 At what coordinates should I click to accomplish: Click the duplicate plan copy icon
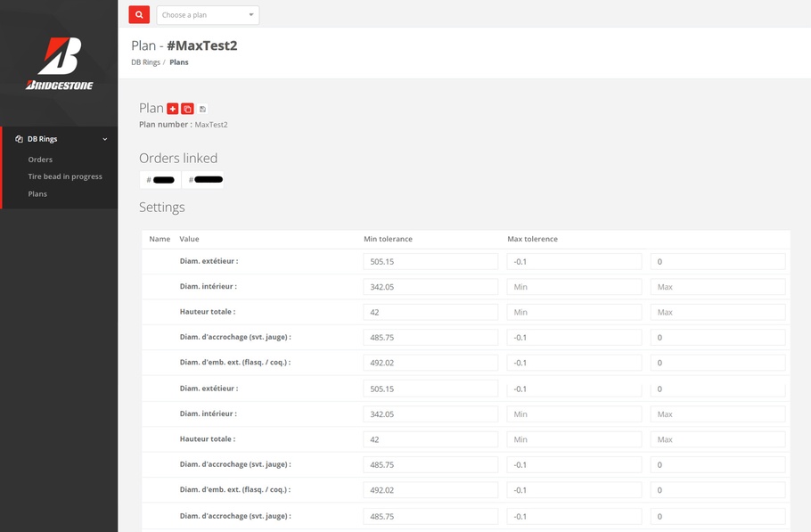tap(187, 109)
